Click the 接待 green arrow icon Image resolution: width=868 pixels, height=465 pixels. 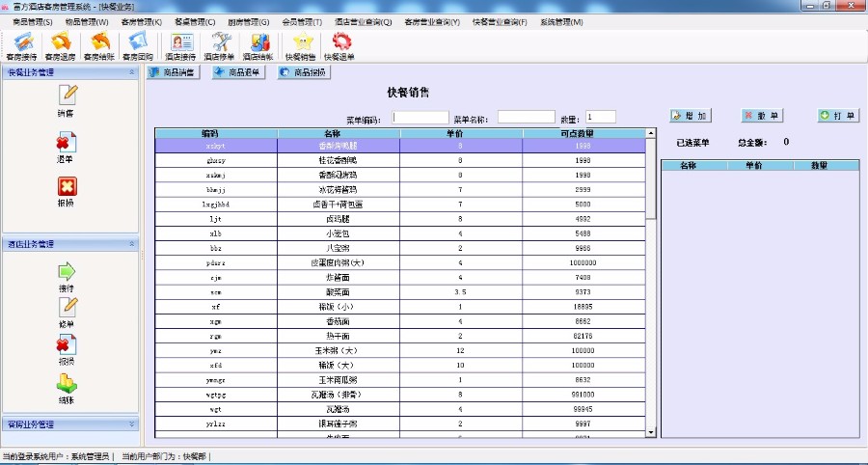coord(67,277)
